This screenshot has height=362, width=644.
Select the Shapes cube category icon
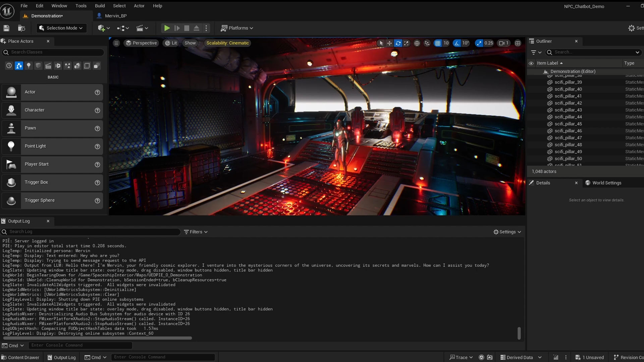pyautogui.click(x=38, y=66)
